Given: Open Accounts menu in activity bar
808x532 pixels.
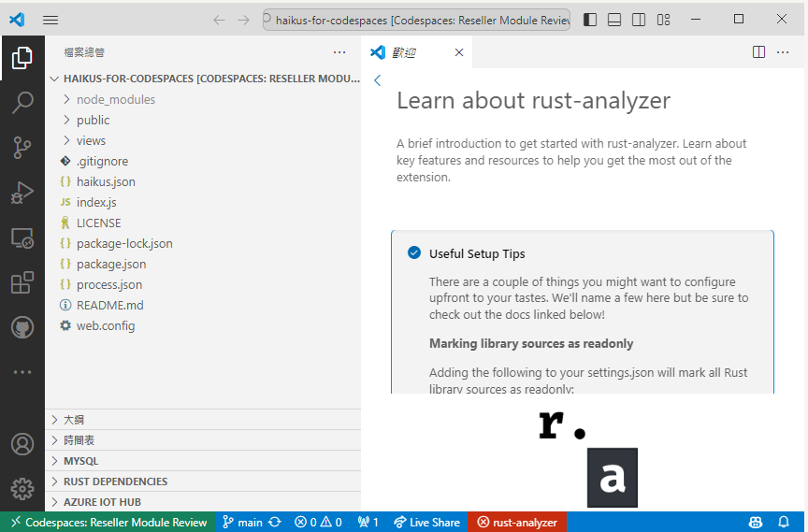Looking at the screenshot, I should (x=22, y=444).
